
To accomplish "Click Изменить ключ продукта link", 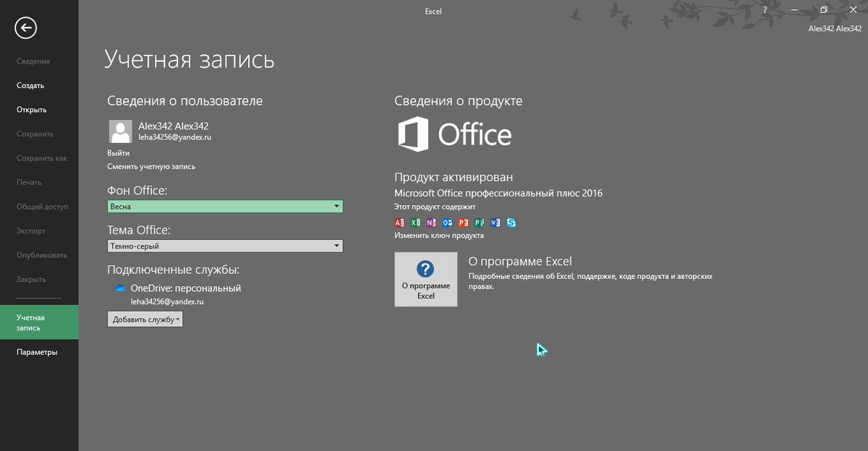I will point(439,236).
